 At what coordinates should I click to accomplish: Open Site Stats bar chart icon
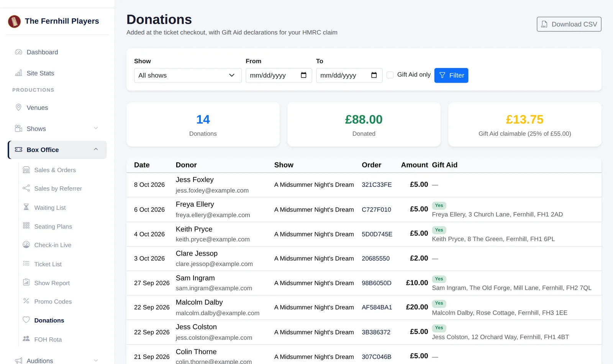pos(18,73)
